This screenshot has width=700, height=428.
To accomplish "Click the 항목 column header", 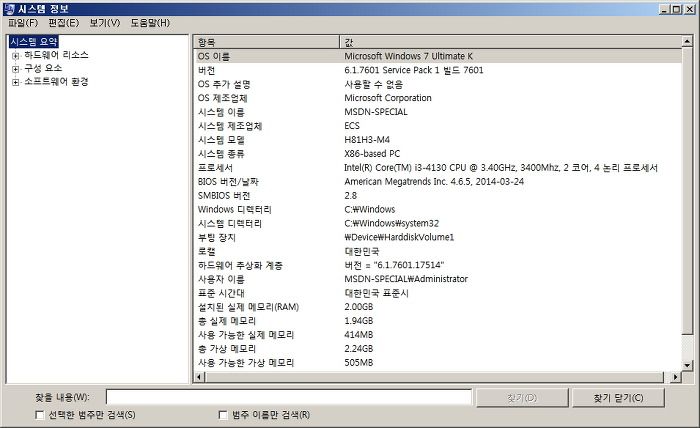I will tap(267, 42).
